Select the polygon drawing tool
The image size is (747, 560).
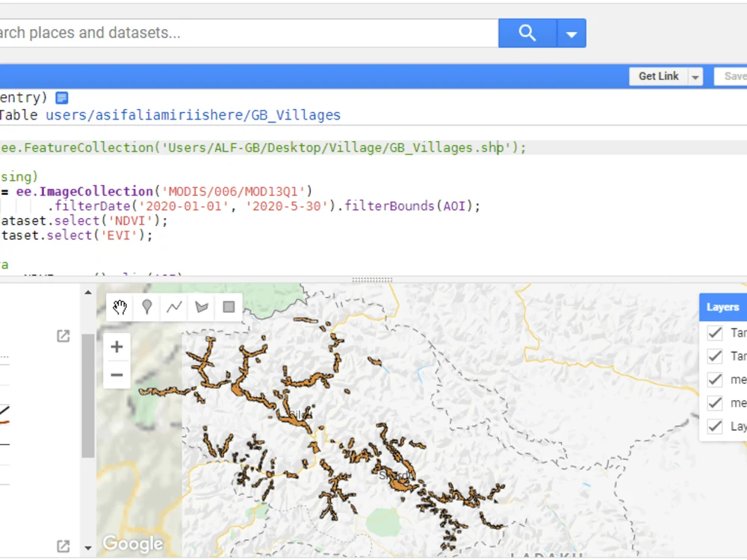pos(200,307)
